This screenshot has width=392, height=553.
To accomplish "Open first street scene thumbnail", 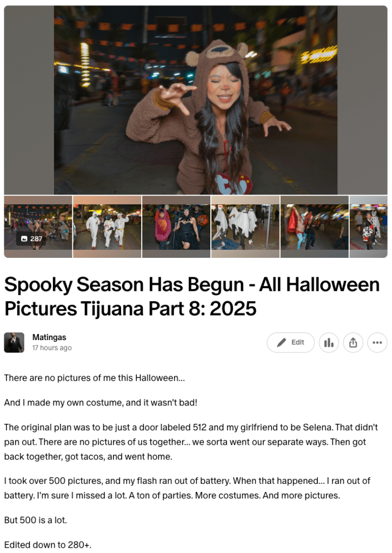I will point(38,227).
